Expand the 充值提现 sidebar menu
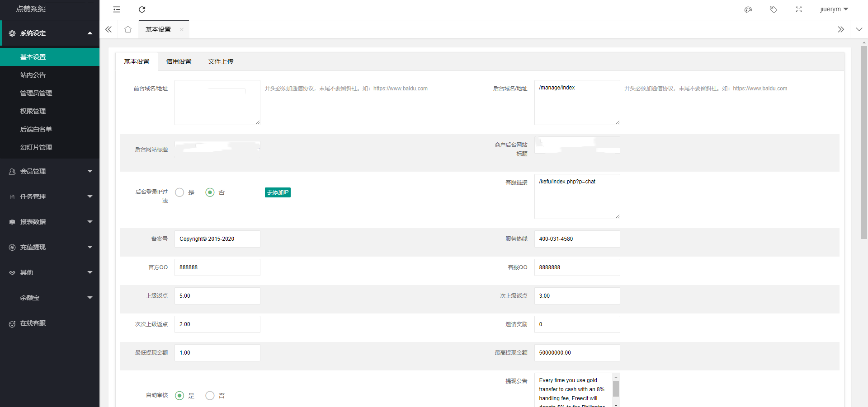868x407 pixels. [50, 247]
